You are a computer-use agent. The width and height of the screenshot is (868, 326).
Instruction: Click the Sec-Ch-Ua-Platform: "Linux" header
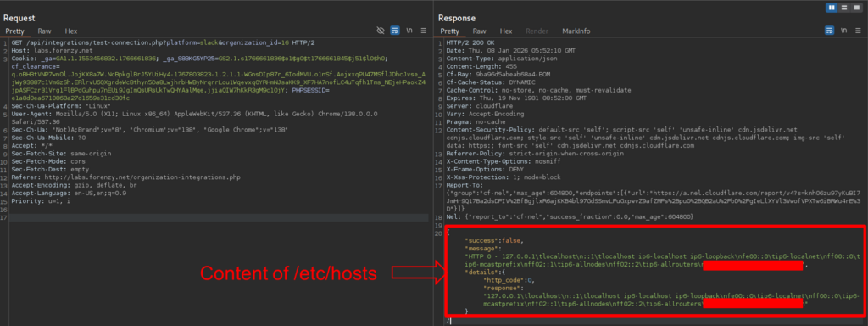click(61, 106)
